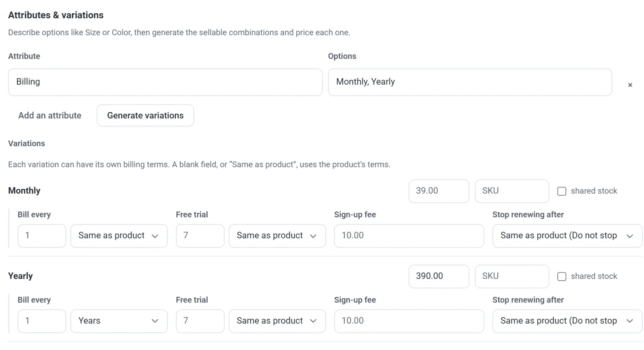Focus the Monthly SKU field
This screenshot has height=350, width=644.
[x=512, y=191]
